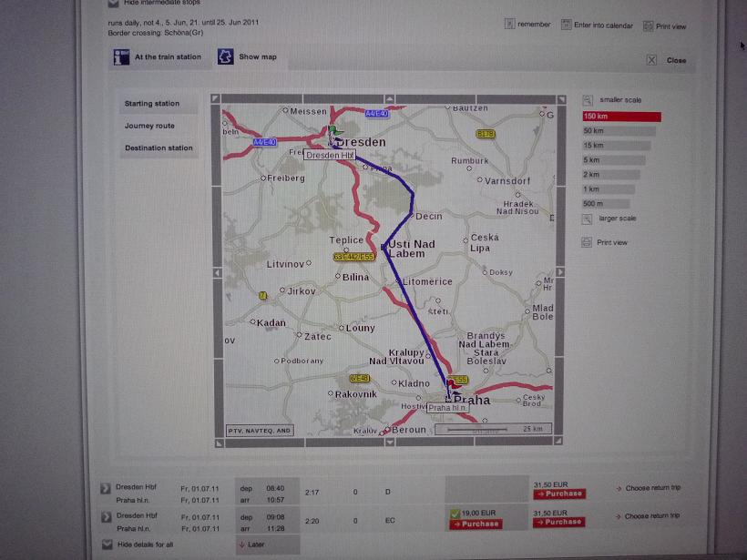The width and height of the screenshot is (747, 560).
Task: Click the remember link
Action: [534, 25]
